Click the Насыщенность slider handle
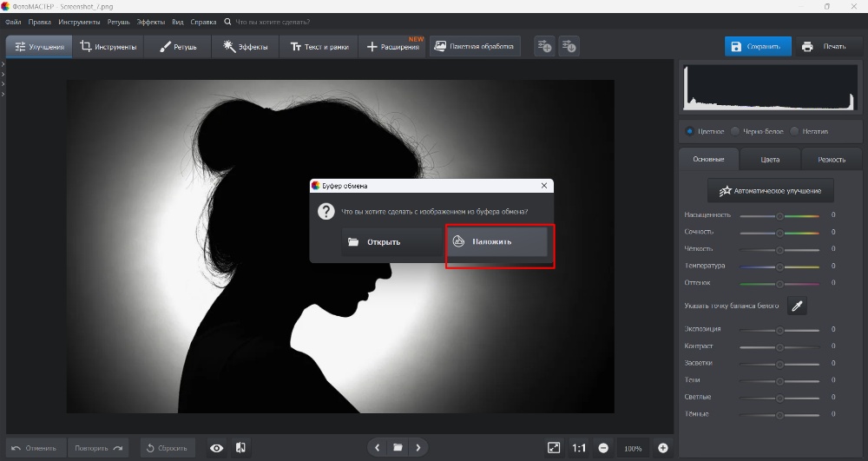This screenshot has height=461, width=868. click(779, 215)
